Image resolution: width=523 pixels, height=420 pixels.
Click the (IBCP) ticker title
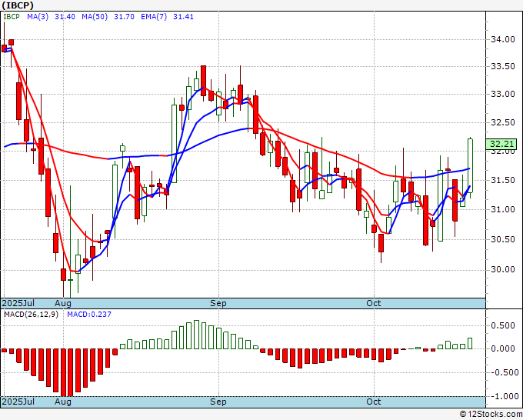click(x=18, y=5)
